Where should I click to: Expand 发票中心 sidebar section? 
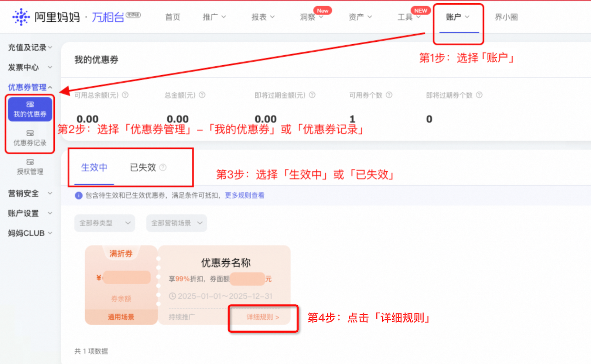click(x=30, y=67)
